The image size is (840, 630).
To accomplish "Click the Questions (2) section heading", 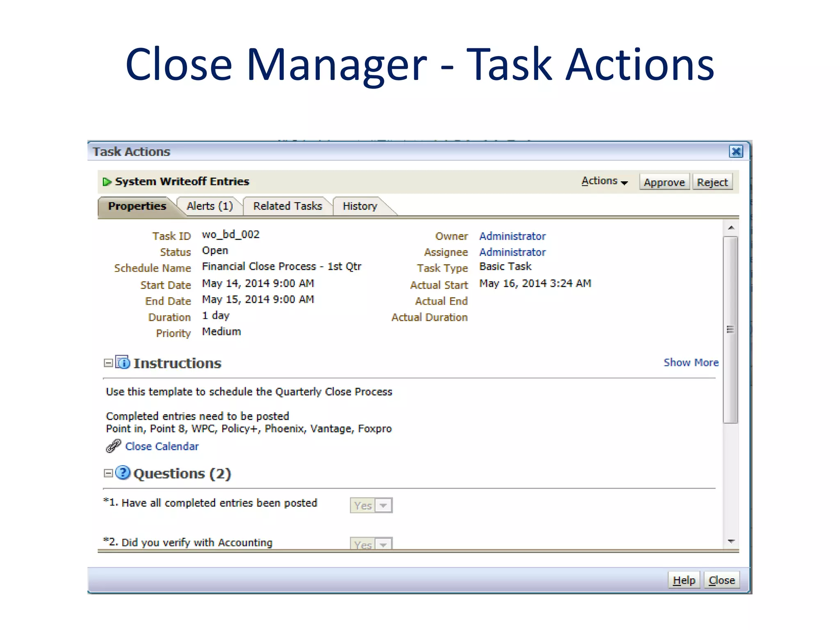I will coord(182,474).
